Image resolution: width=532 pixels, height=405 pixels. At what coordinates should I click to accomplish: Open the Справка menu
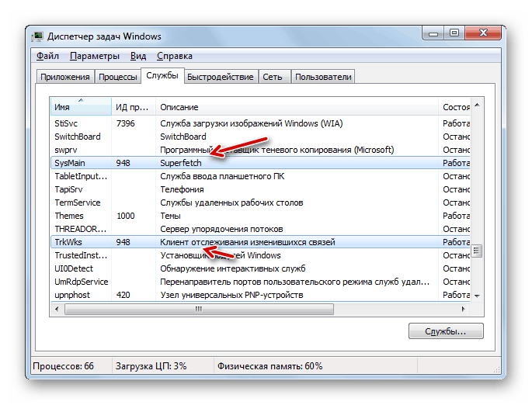pyautogui.click(x=175, y=56)
